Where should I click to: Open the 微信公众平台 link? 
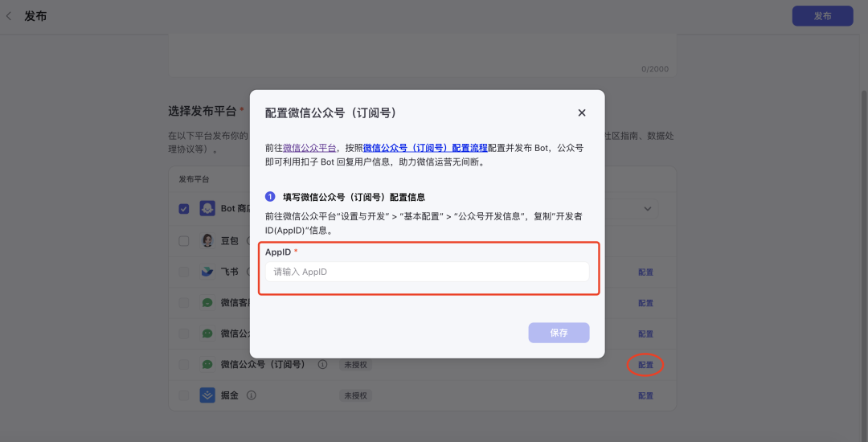pyautogui.click(x=309, y=148)
